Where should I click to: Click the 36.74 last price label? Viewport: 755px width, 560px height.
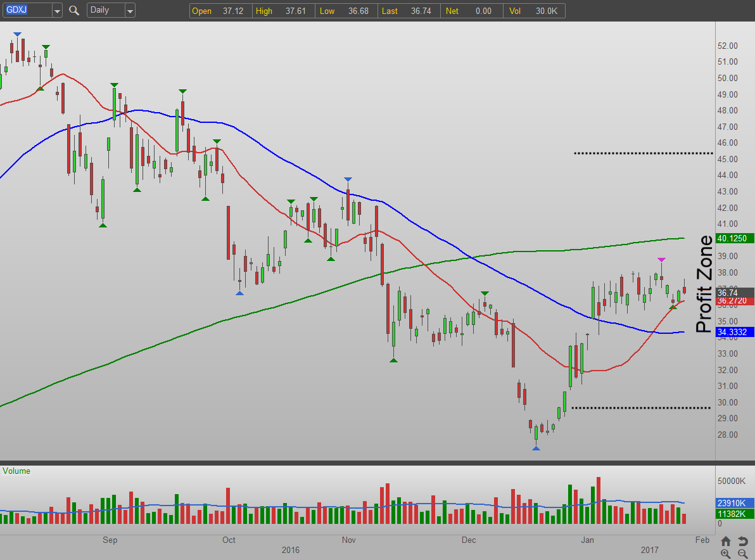[x=735, y=292]
